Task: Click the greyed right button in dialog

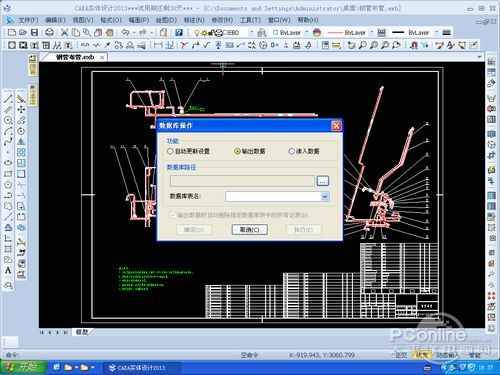Action: coord(303,230)
